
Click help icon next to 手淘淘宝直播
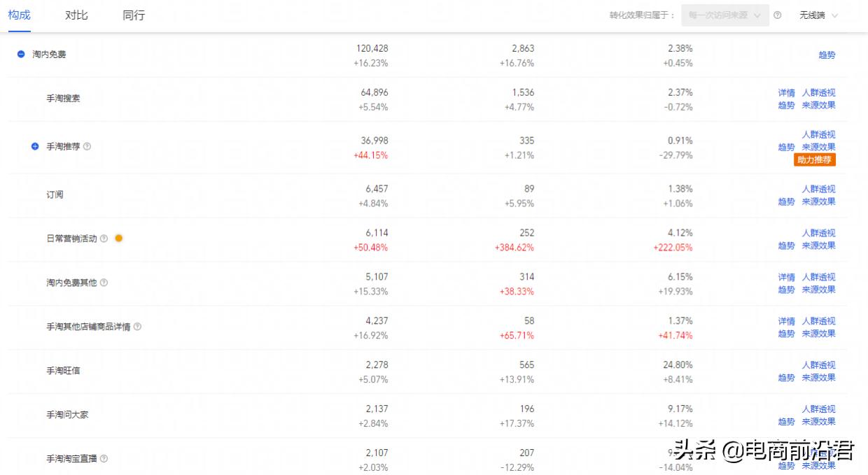[x=104, y=459]
